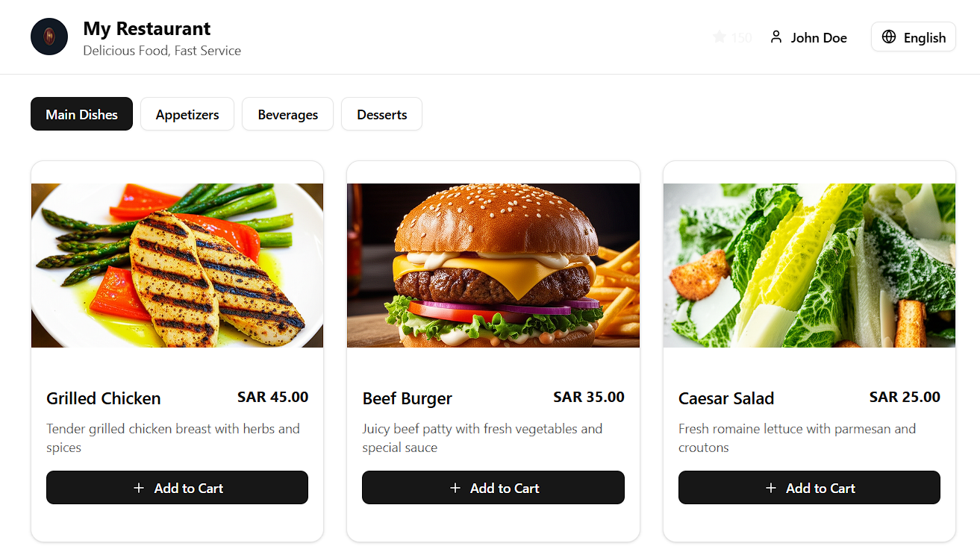This screenshot has width=980, height=546.
Task: Click the globe language icon
Action: click(888, 37)
